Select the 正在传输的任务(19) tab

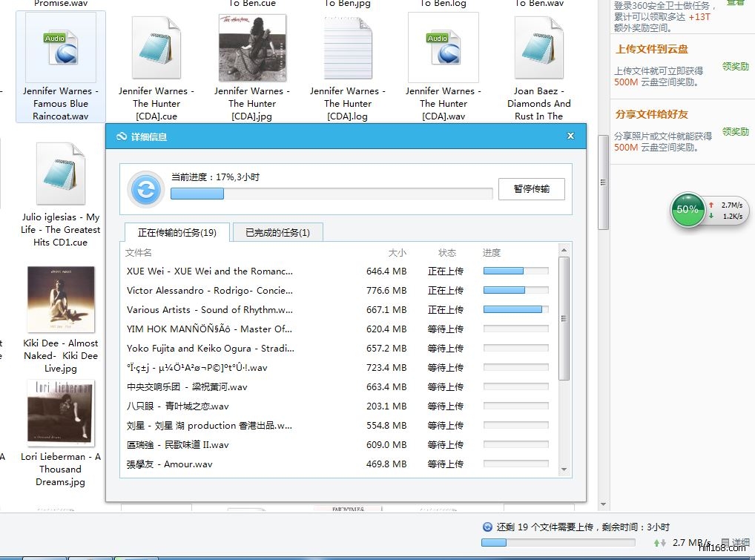177,232
